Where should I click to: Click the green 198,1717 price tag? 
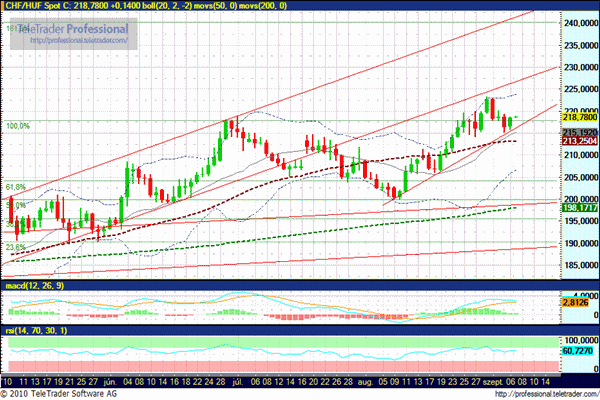[x=574, y=207]
